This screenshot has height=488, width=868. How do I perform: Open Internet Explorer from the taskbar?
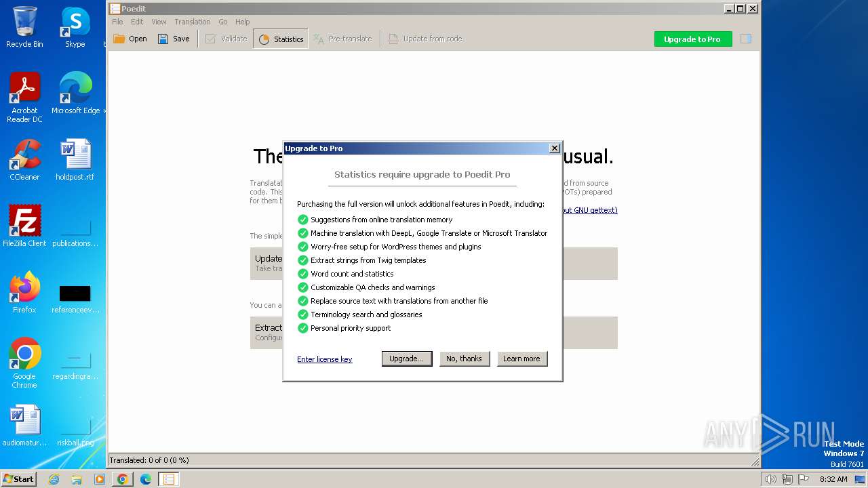pyautogui.click(x=54, y=479)
